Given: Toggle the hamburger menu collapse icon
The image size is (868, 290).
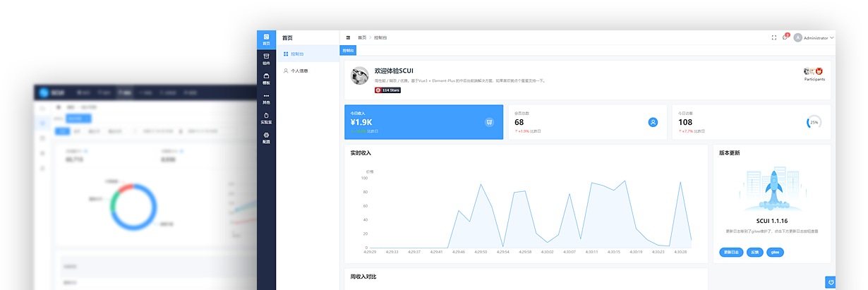Looking at the screenshot, I should [x=348, y=37].
